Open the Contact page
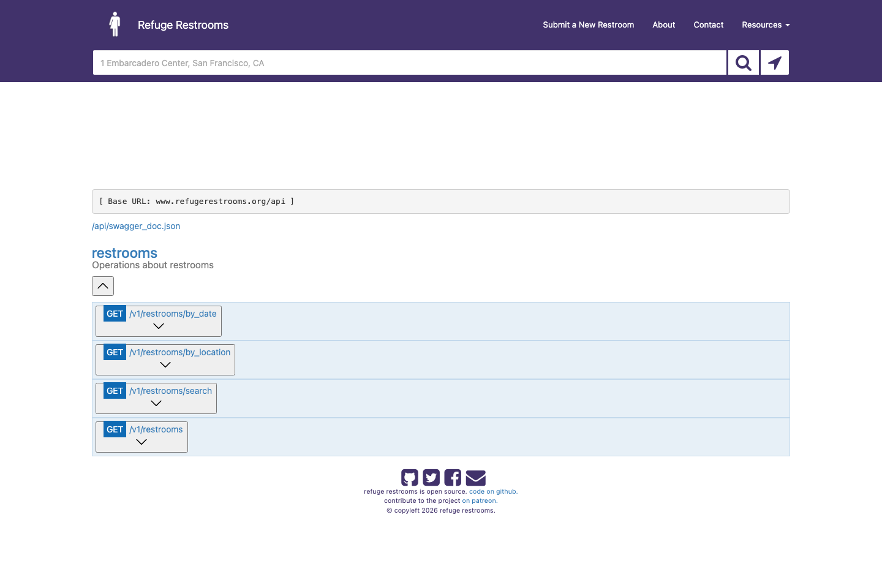882x588 pixels. point(708,25)
